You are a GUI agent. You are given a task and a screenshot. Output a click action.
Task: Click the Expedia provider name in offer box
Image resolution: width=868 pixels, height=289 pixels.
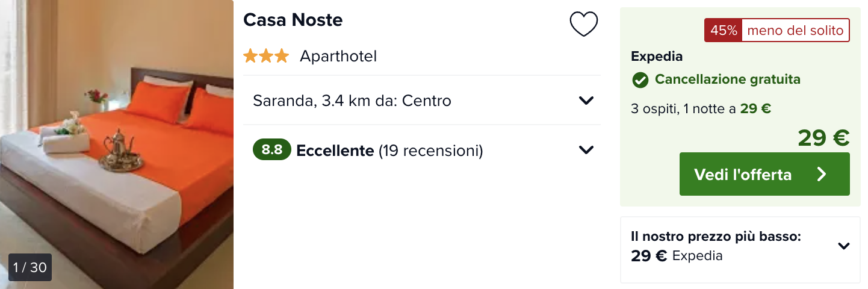[657, 57]
